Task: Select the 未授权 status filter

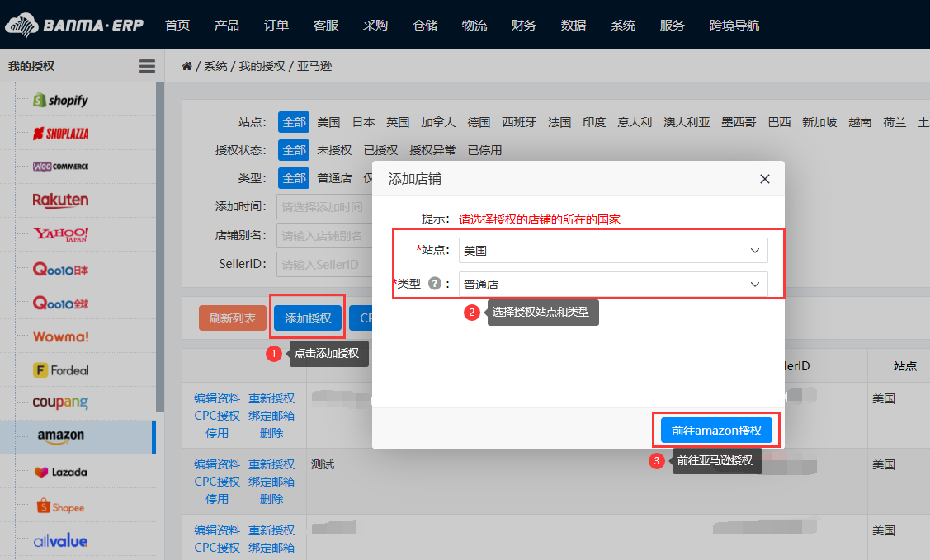Action: 334,150
